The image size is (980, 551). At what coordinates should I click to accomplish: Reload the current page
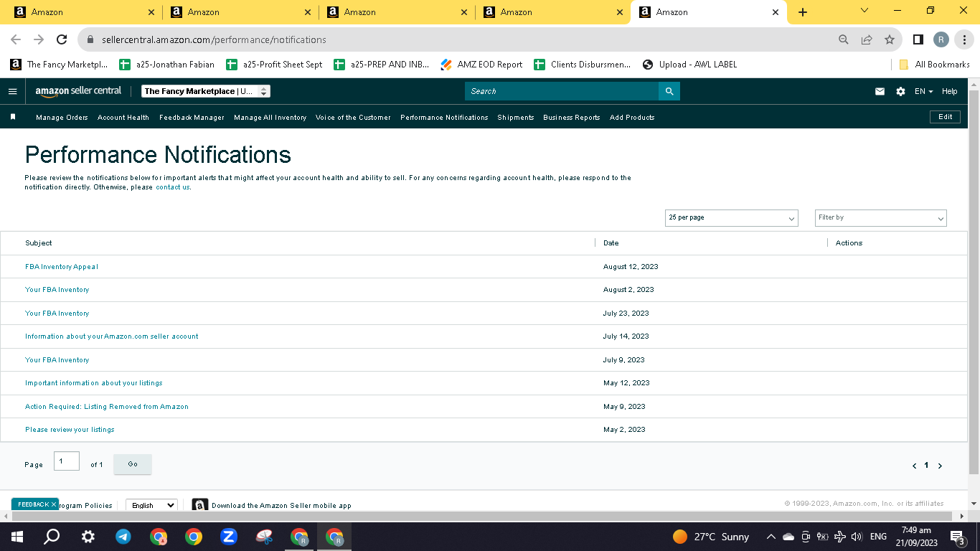[62, 39]
